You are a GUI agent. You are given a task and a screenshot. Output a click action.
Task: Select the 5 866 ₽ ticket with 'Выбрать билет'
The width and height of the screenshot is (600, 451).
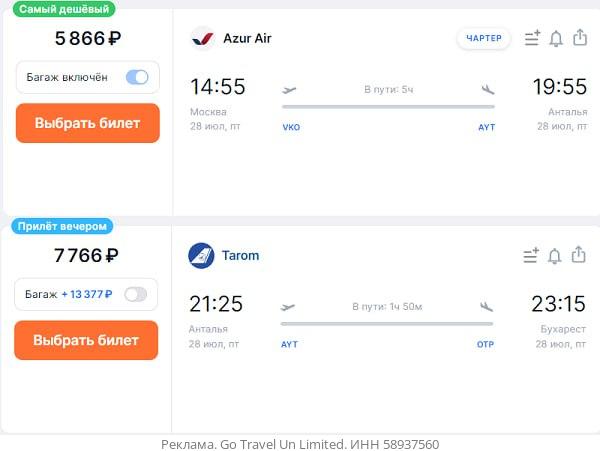point(87,124)
